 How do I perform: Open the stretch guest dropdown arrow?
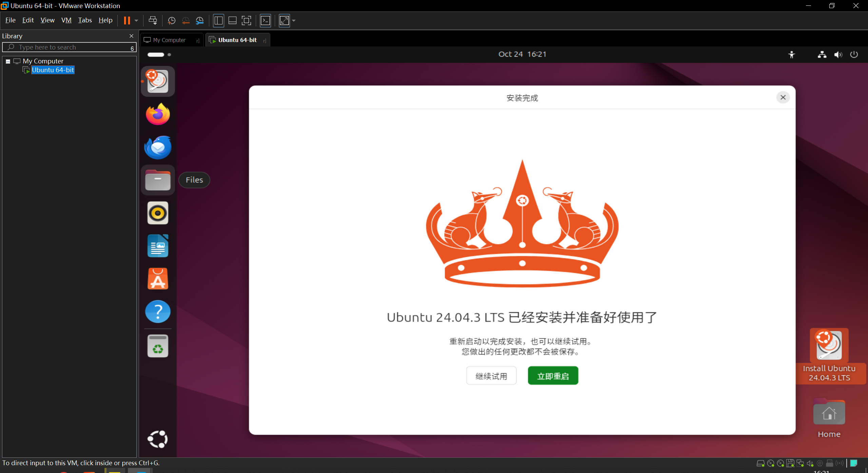pos(294,21)
